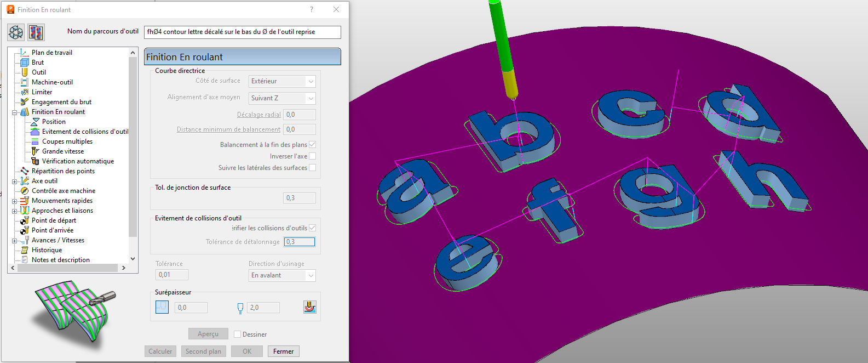Click the radial thickness icon under Surépaisseur
The image size is (868, 363).
click(162, 307)
